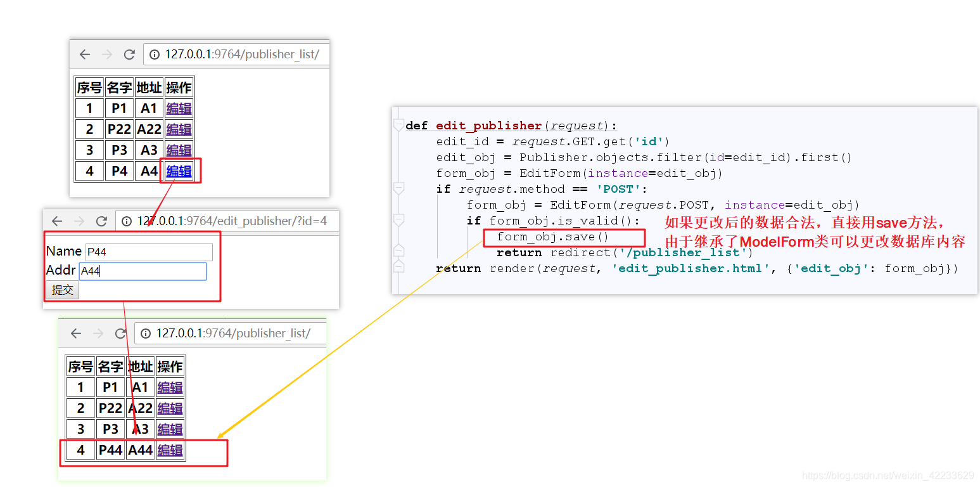The width and height of the screenshot is (980, 487).
Task: Open 编辑 link in the P4 row
Action: tap(179, 171)
